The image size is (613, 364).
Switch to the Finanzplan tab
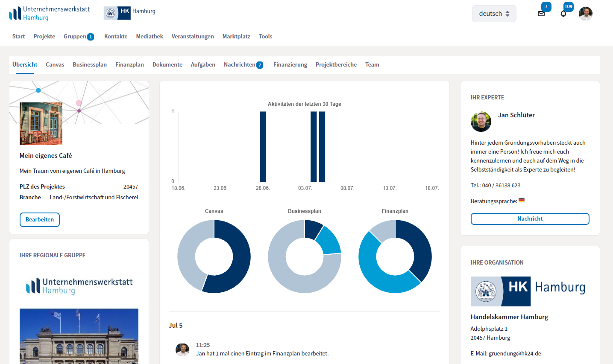point(129,65)
